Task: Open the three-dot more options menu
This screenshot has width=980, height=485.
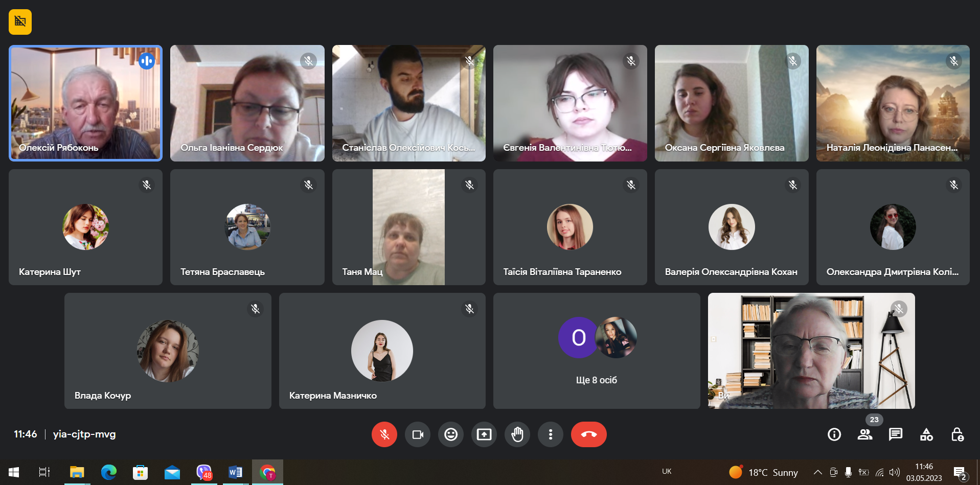Action: tap(551, 434)
